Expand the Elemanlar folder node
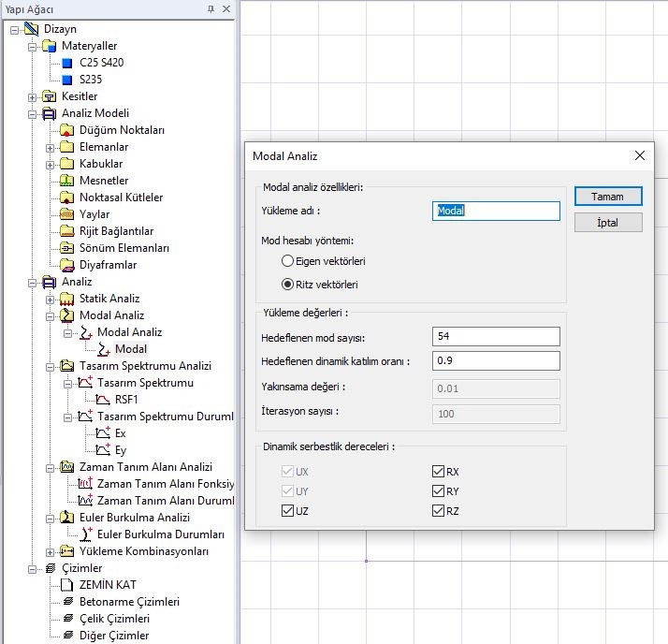The width and height of the screenshot is (668, 644). coord(51,147)
